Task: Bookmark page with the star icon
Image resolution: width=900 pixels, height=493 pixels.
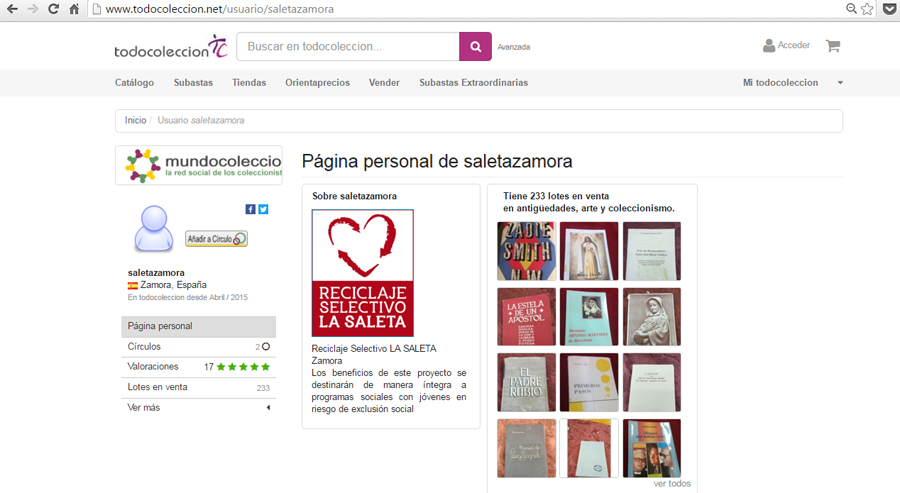Action: (x=867, y=9)
